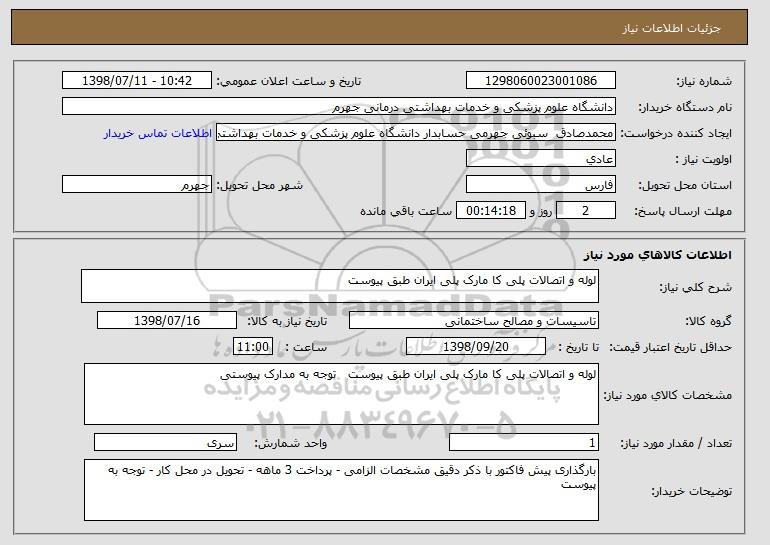Click the label استان محل تحویل
This screenshot has width=770, height=545.
[686, 186]
